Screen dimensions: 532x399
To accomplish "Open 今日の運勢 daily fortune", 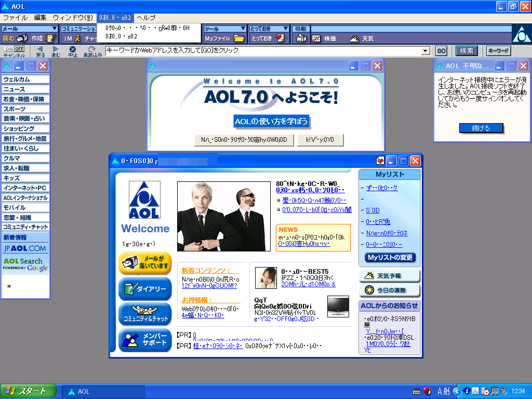I will point(390,290).
